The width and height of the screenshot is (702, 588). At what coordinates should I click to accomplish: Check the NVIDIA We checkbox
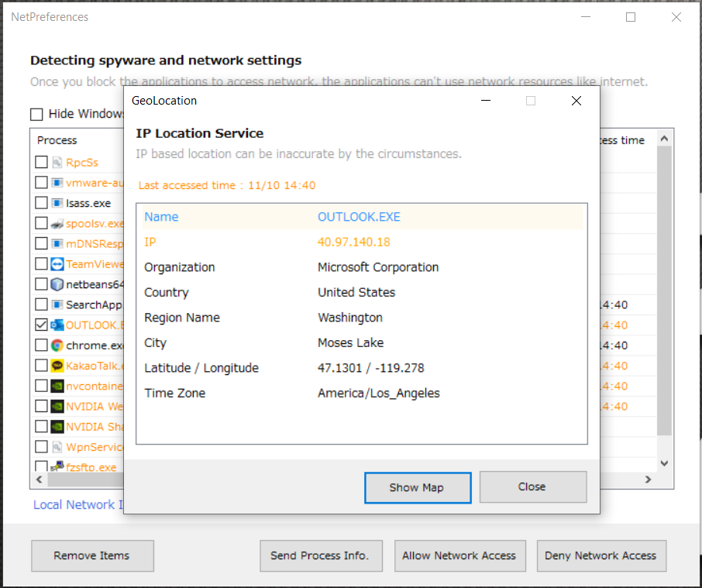tap(41, 406)
